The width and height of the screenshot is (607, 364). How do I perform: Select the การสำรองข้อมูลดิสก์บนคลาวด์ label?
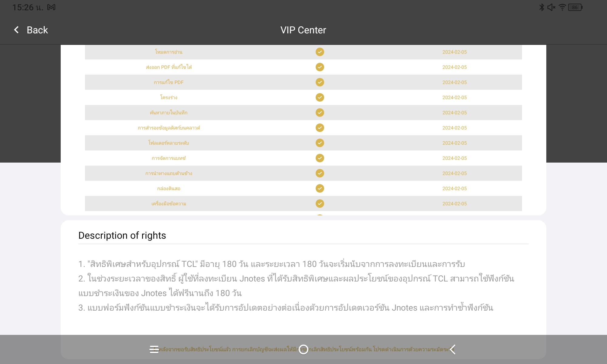(x=169, y=128)
